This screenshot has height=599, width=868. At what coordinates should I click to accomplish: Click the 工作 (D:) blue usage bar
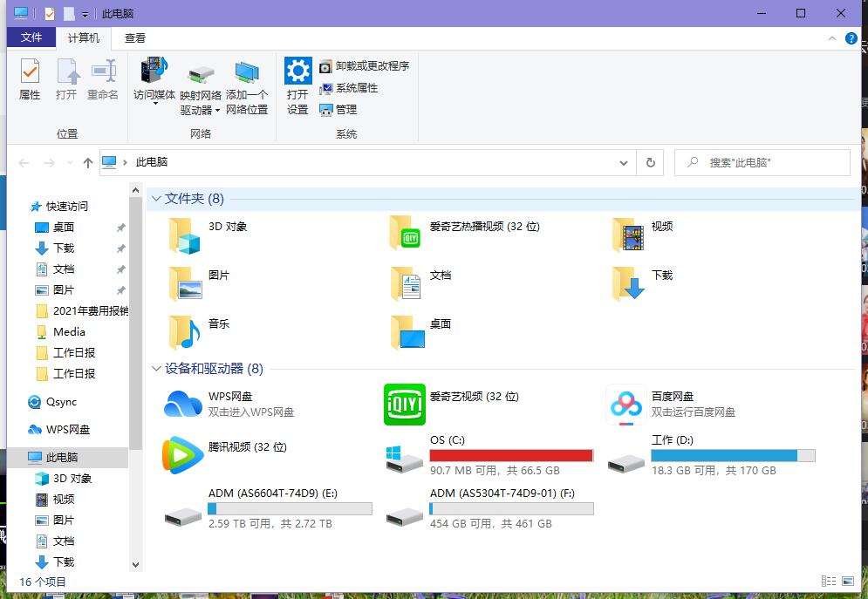[733, 455]
